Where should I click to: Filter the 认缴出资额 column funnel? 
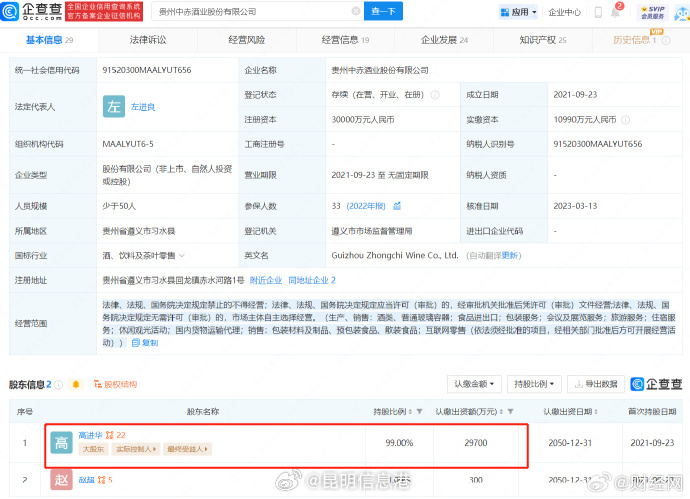(510, 412)
